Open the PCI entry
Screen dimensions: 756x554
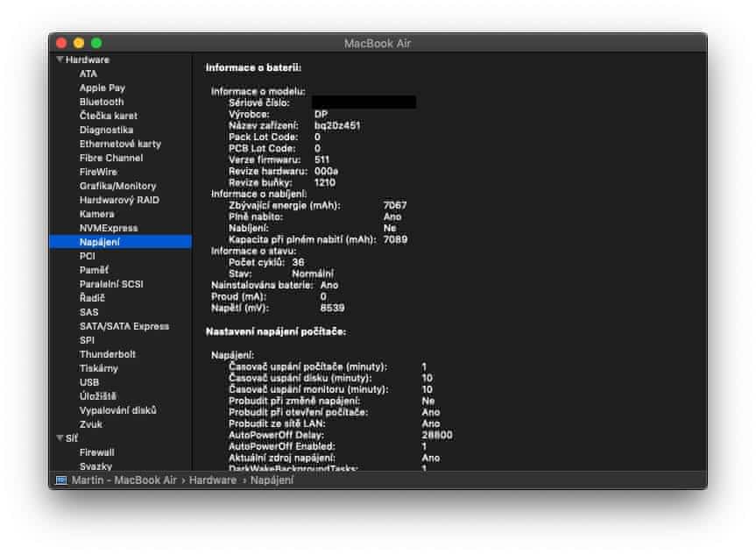(88, 256)
